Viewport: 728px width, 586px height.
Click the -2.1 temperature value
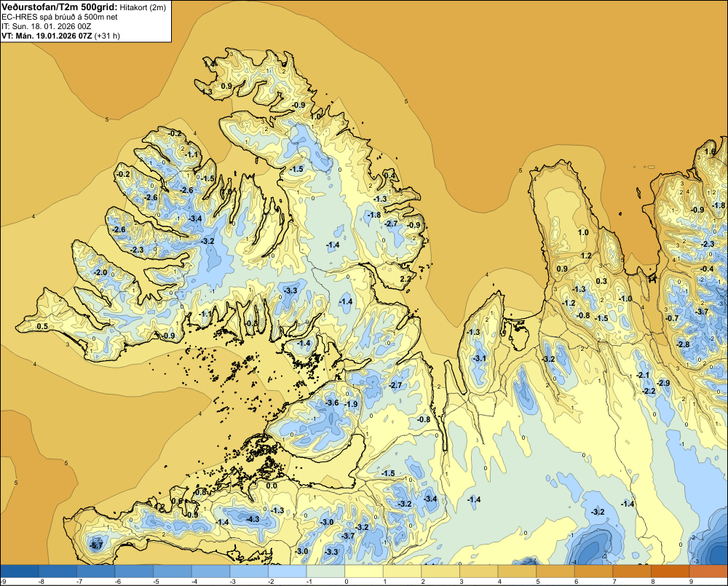[644, 375]
